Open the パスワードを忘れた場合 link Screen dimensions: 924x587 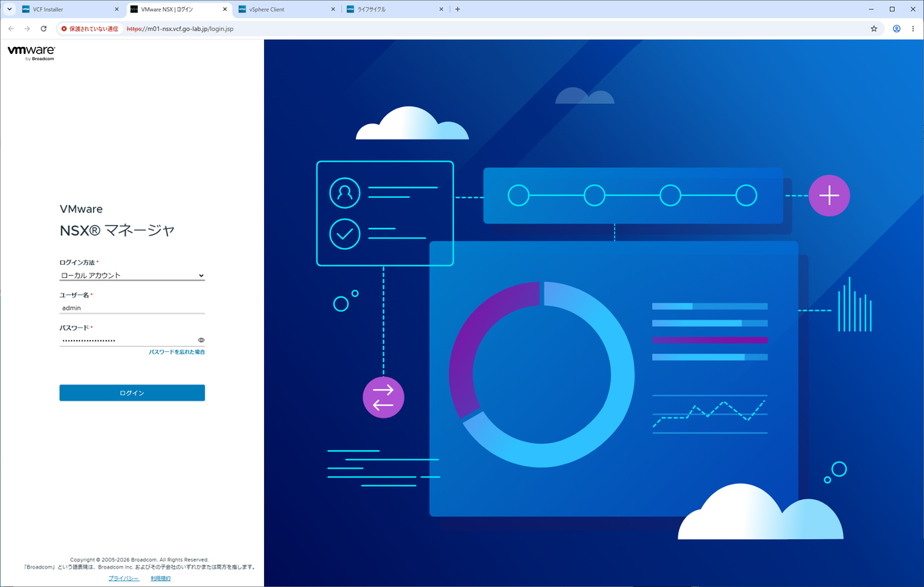pos(176,351)
